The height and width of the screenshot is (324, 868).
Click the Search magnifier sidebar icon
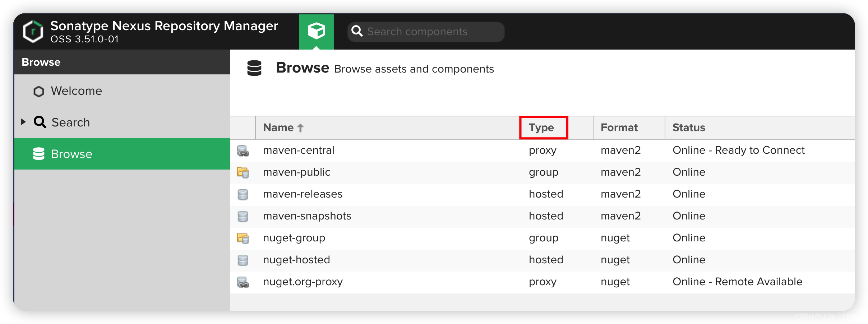(40, 122)
